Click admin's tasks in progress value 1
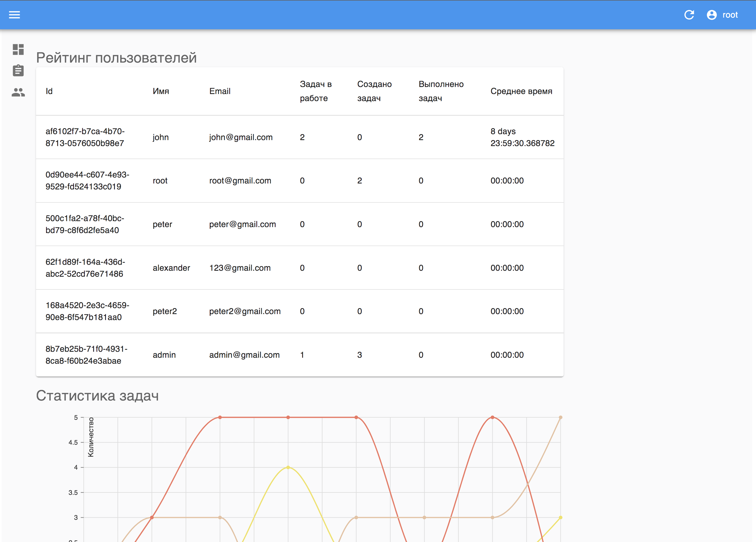The height and width of the screenshot is (542, 756). pos(302,355)
